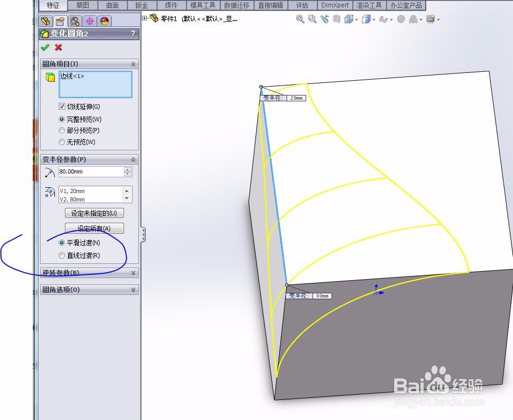This screenshot has height=420, width=513.
Task: Click the Display Style cube icon
Action: tap(366, 20)
